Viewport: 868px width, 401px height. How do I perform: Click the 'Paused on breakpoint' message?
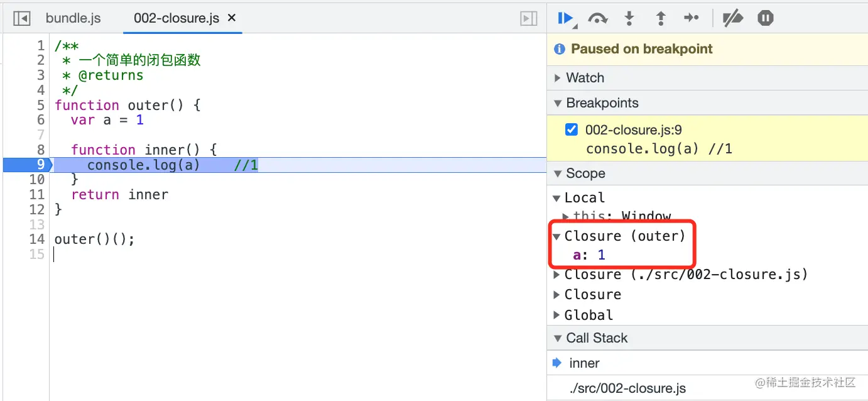641,49
